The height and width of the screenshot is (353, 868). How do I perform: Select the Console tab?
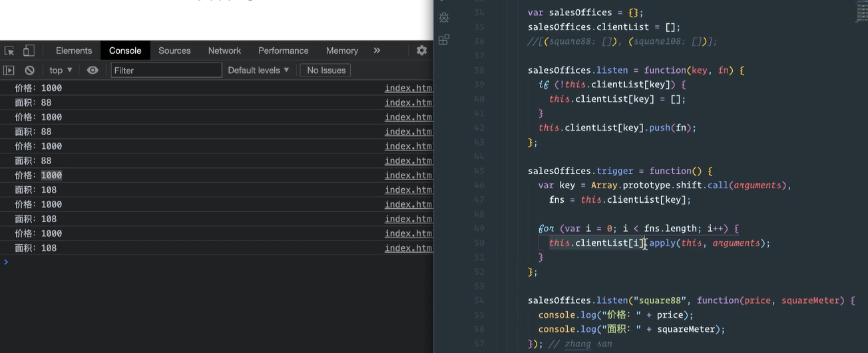tap(125, 51)
